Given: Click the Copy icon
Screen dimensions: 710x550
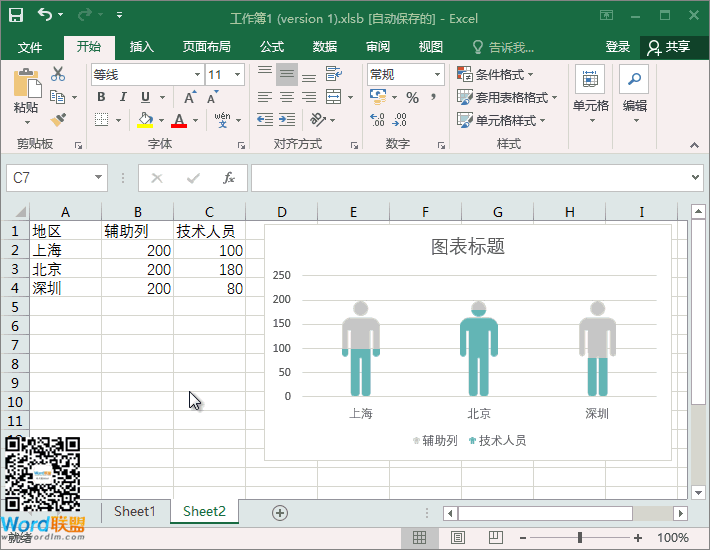Looking at the screenshot, I should (58, 97).
